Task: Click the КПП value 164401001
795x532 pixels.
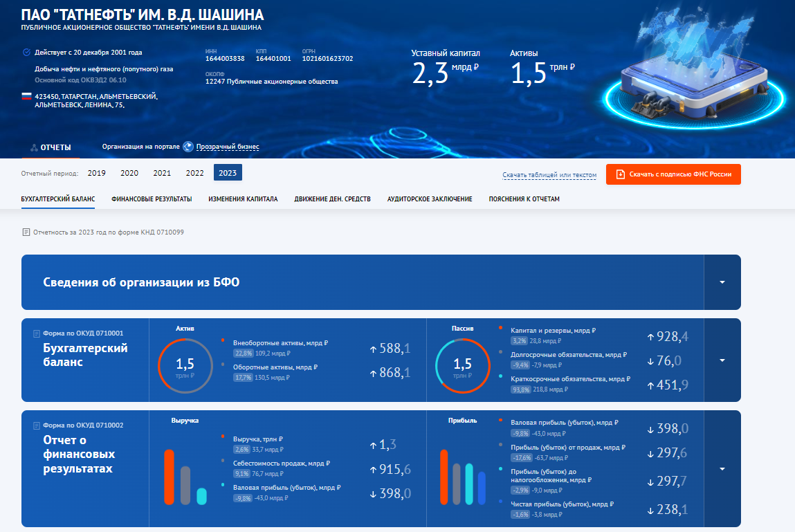Action: (x=273, y=59)
